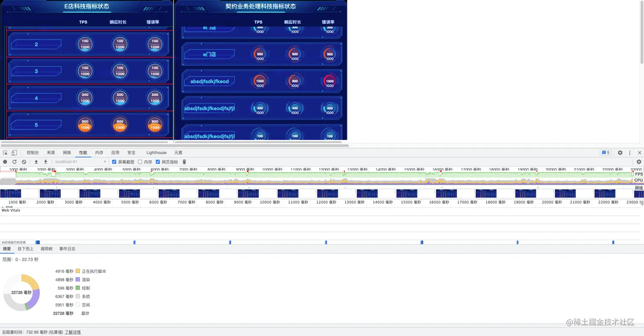This screenshot has height=336, width=644.
Task: Click row label 5 in E店 panel
Action: [36, 125]
